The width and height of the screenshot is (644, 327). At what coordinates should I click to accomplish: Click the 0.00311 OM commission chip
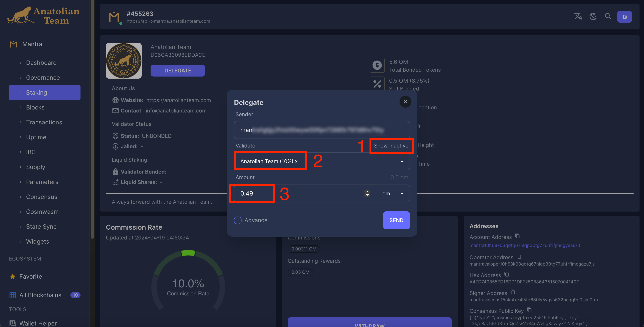304,249
